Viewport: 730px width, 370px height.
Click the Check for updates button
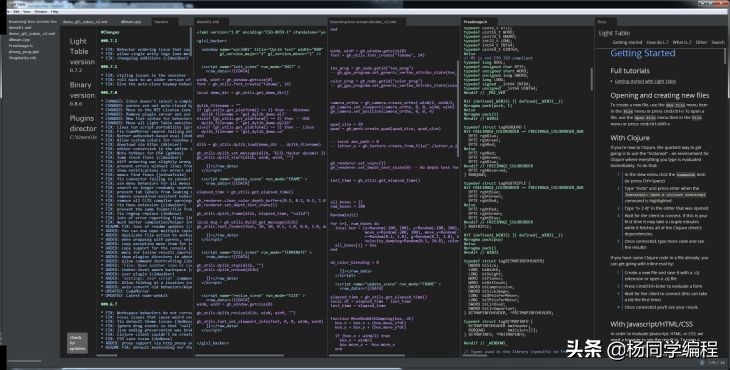click(77, 343)
